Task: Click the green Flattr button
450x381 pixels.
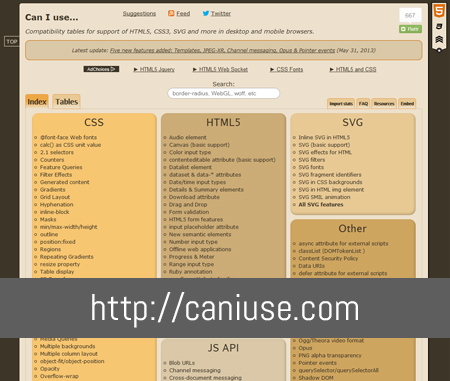Action: (x=410, y=29)
